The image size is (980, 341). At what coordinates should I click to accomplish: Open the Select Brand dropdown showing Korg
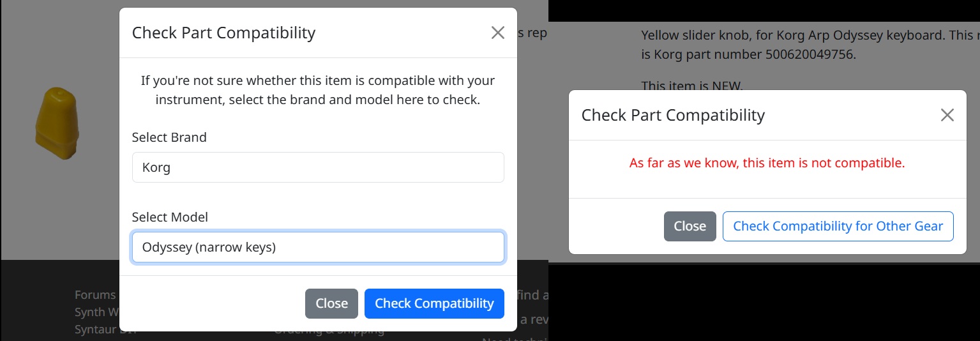[318, 167]
